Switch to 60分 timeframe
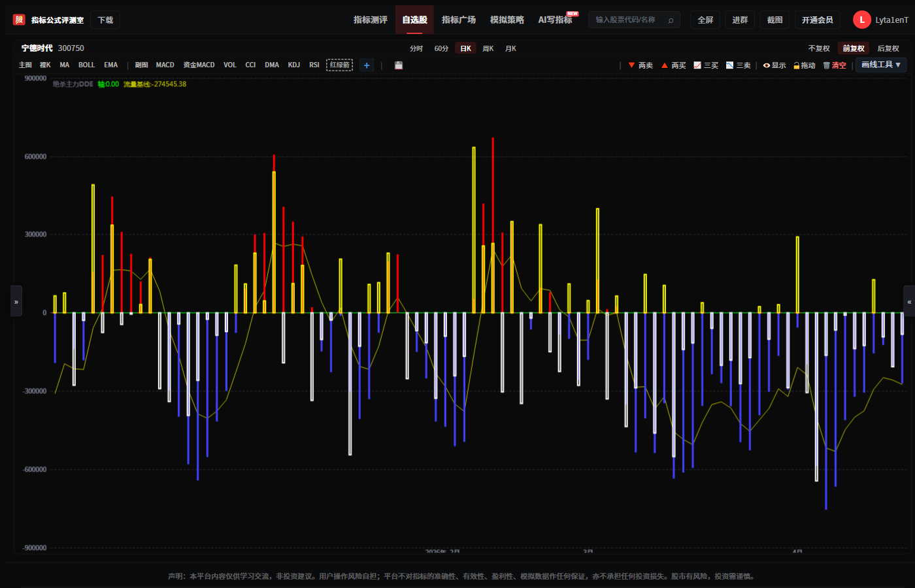Viewport: 915px width, 588px height. coord(441,48)
